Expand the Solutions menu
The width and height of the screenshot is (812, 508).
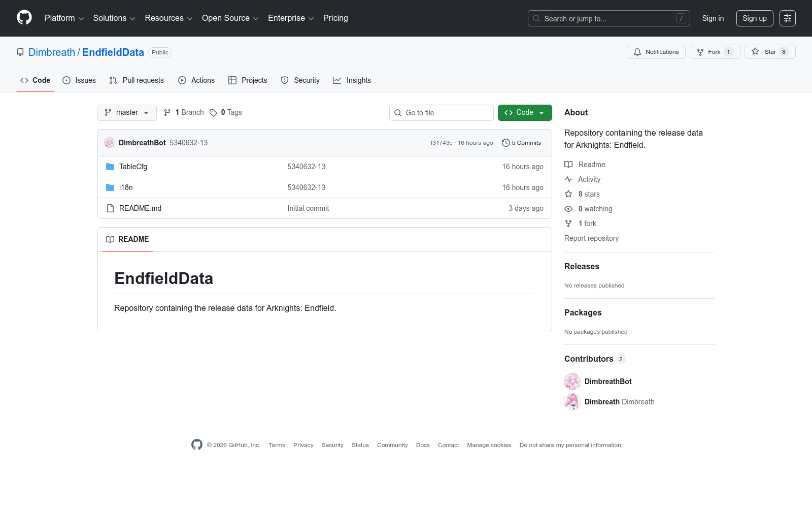point(114,18)
